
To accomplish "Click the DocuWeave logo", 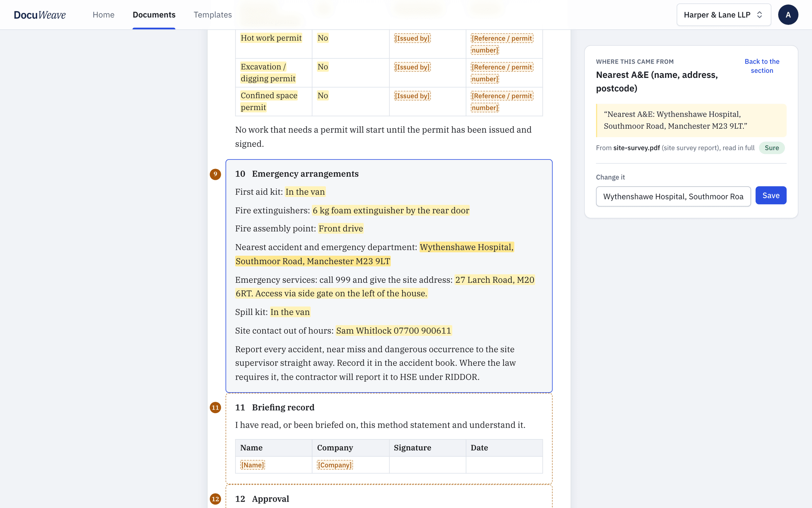I will click(40, 15).
